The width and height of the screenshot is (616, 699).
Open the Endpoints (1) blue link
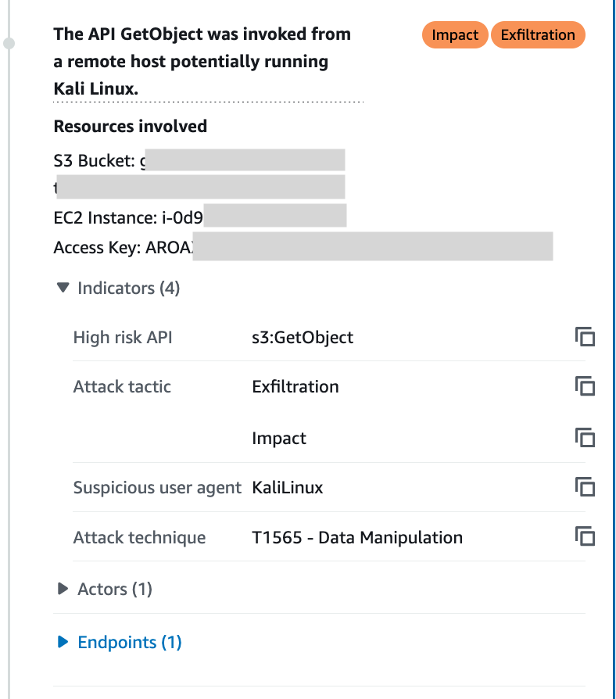129,641
